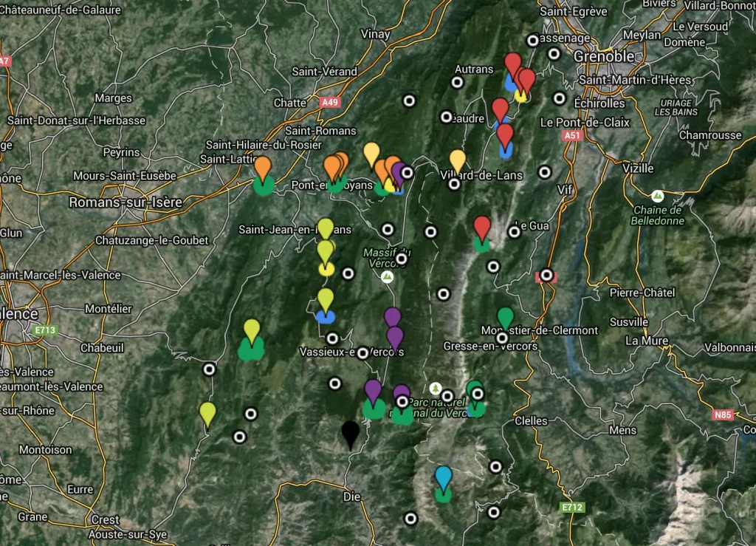Screen dimensions: 756x546
Task: Click the black pin marker north of Die
Action: (x=351, y=434)
